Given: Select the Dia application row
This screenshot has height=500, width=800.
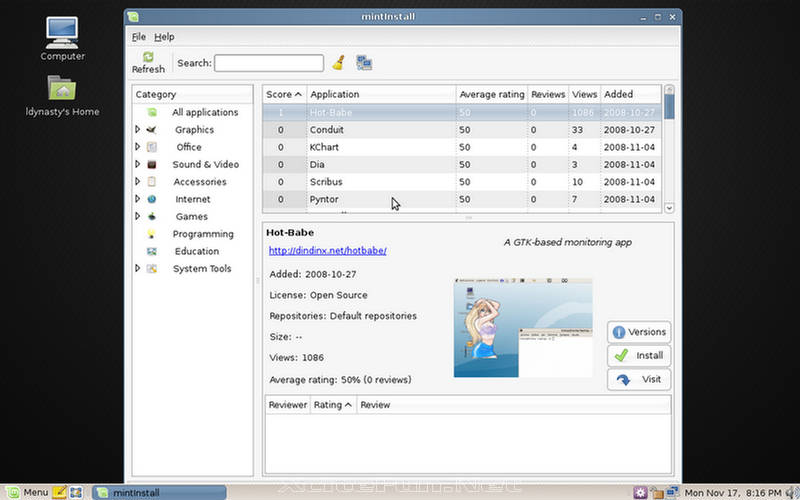Looking at the screenshot, I should pos(462,164).
